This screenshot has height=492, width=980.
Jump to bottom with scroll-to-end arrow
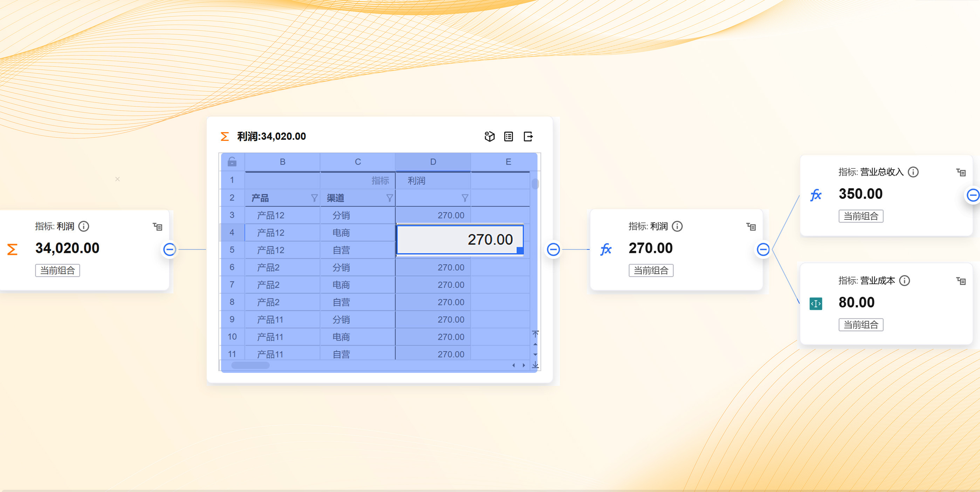535,365
